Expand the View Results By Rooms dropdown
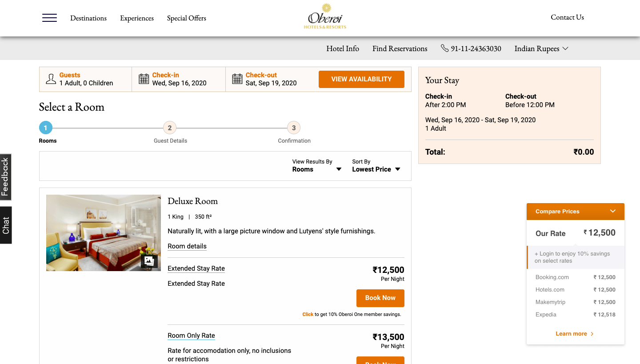Screen dimensions: 640x364 pyautogui.click(x=317, y=166)
